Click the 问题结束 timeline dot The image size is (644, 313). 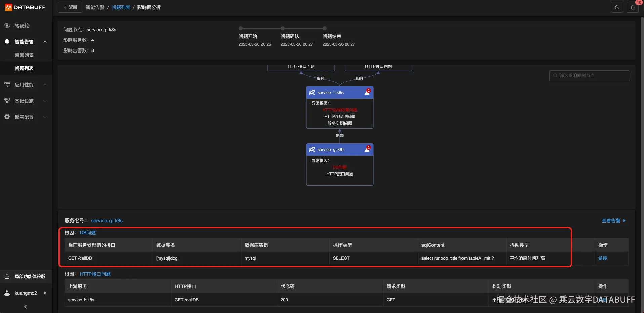pyautogui.click(x=325, y=28)
